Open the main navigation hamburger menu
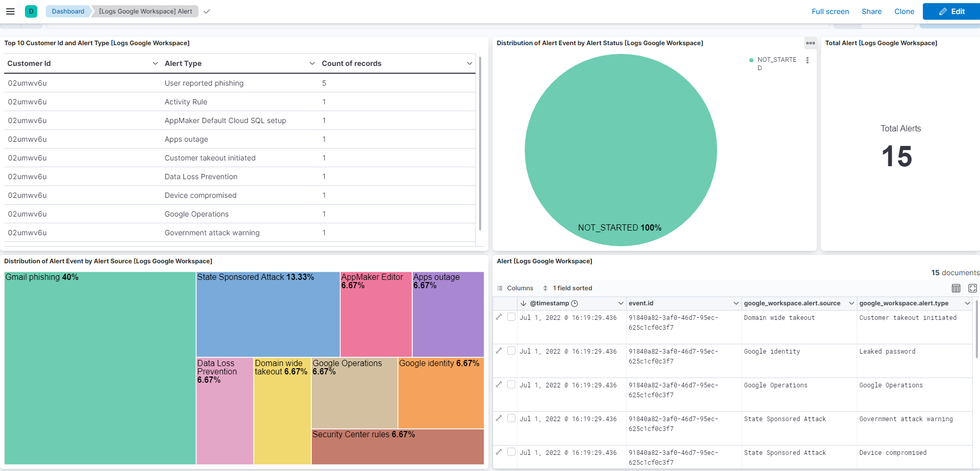Viewport: 980px width, 471px height. click(x=10, y=11)
